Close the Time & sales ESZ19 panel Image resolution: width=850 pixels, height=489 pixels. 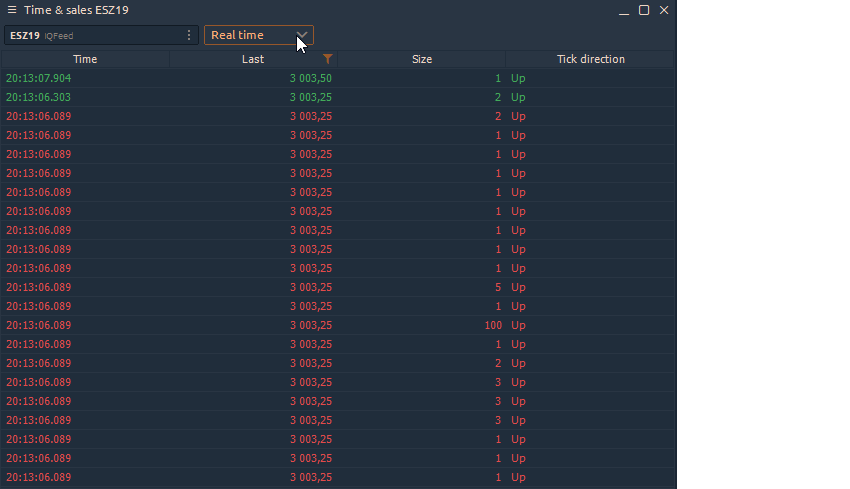pos(664,10)
